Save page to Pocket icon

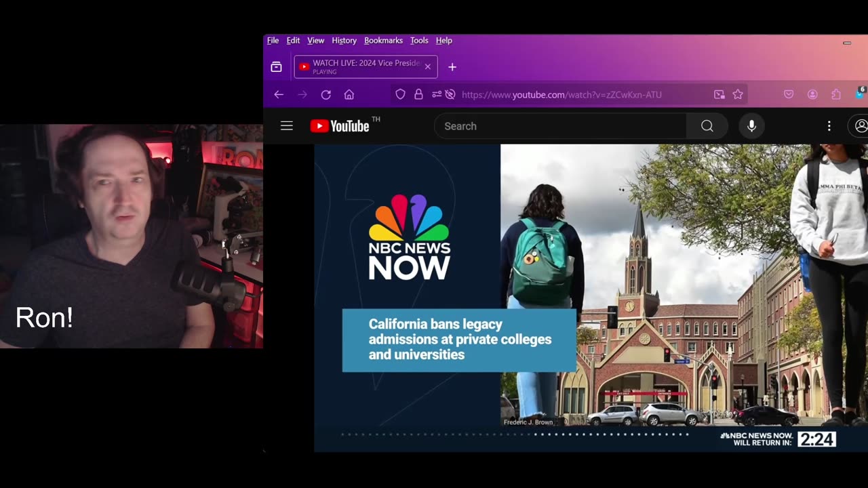789,95
